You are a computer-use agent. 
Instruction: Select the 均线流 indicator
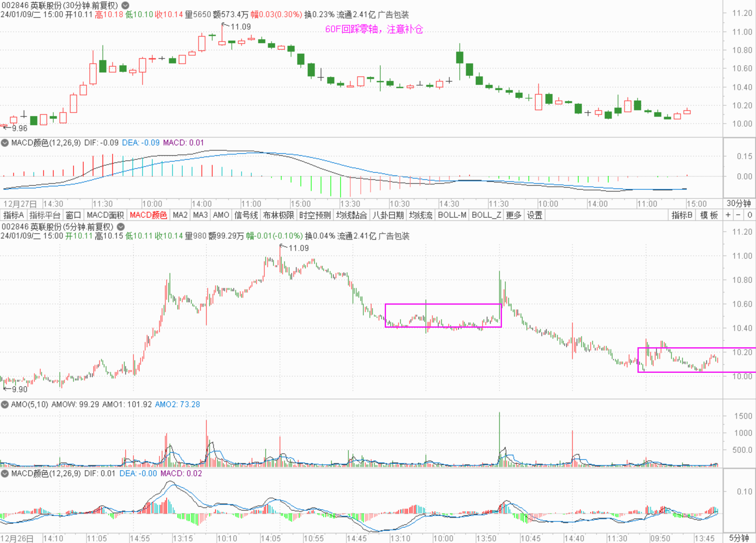pyautogui.click(x=421, y=215)
